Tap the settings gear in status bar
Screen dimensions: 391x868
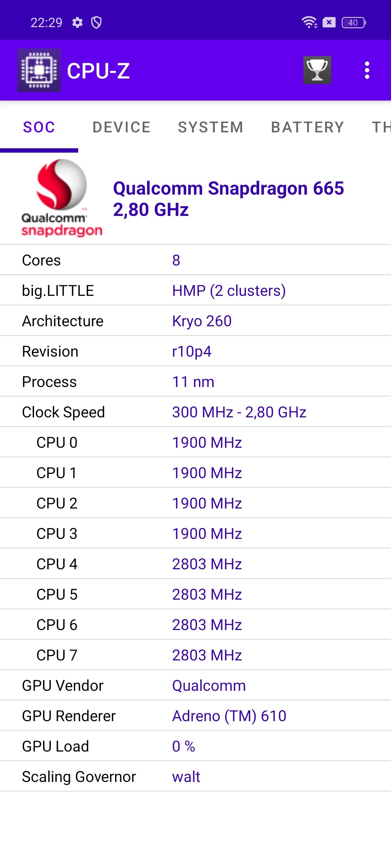[77, 22]
